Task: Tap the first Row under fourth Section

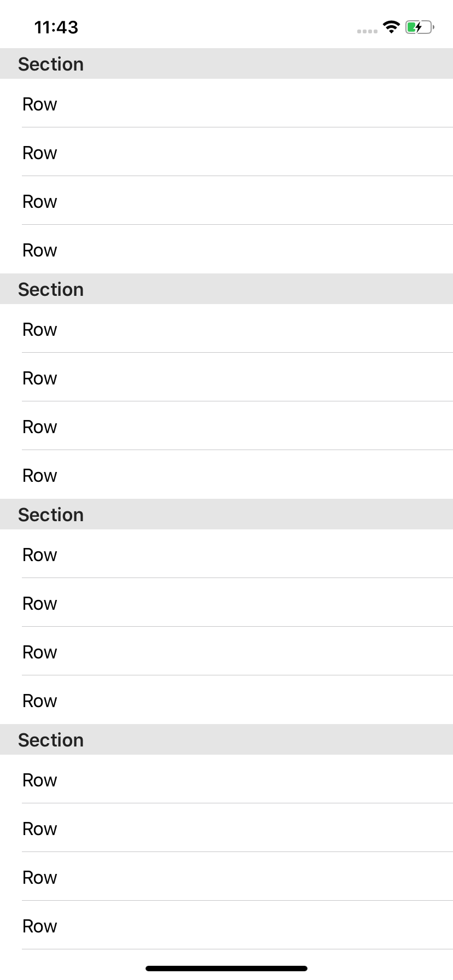Action: point(226,779)
